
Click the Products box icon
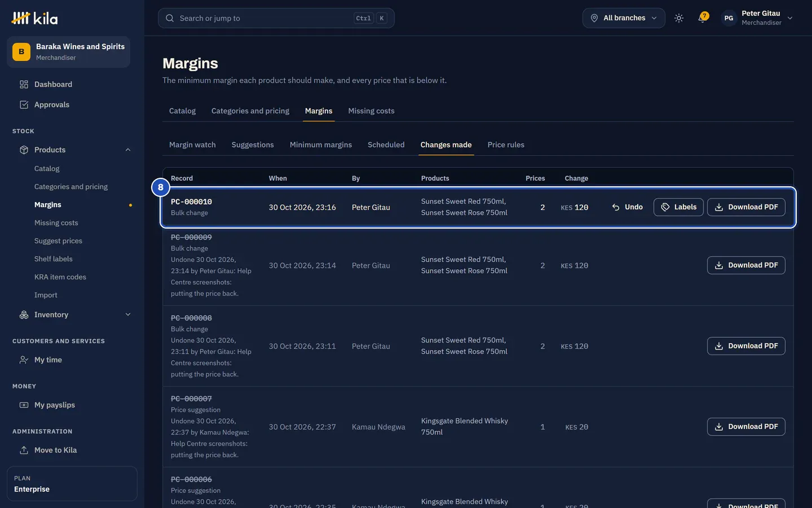click(24, 150)
